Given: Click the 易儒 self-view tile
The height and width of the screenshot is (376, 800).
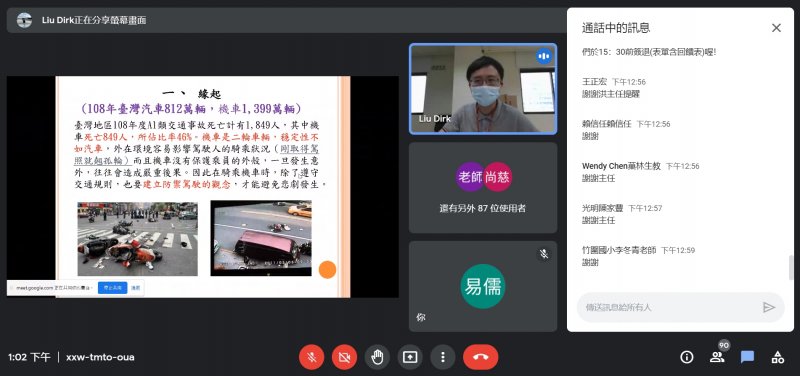Looking at the screenshot, I should (483, 286).
